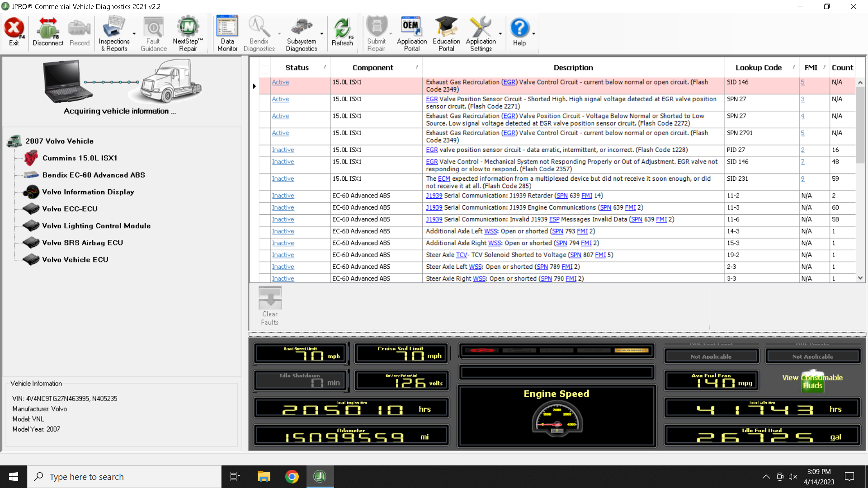
Task: Select Volvo SRS Airbag ECU
Action: click(82, 243)
